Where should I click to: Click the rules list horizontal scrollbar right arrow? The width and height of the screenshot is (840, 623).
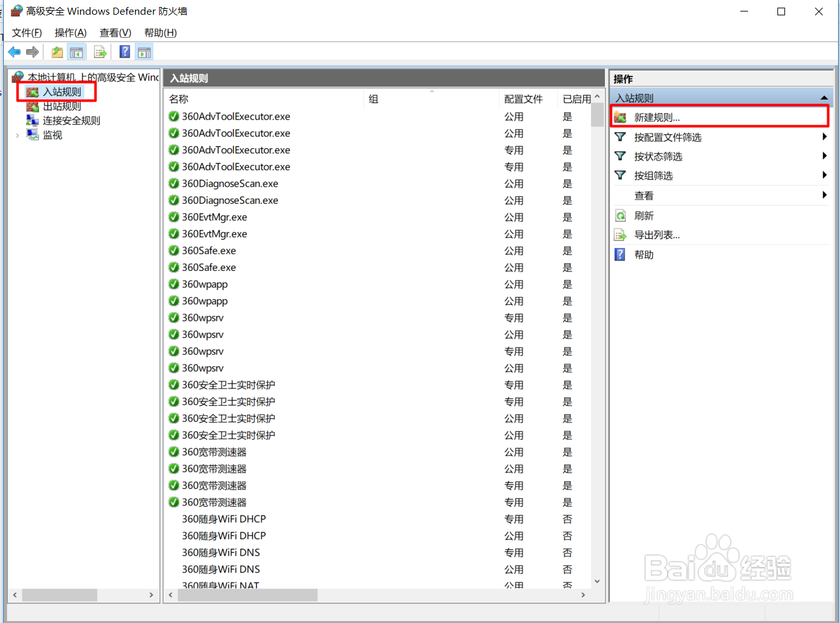coord(583,595)
